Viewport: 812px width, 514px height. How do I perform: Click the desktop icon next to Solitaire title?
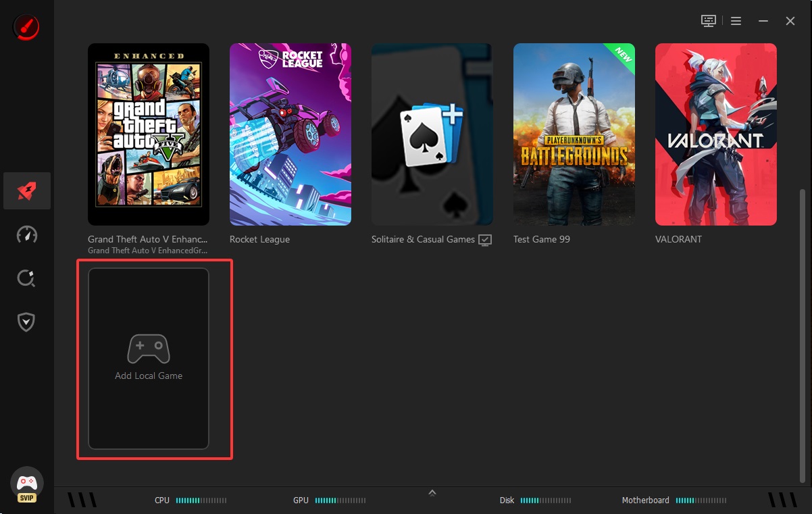pyautogui.click(x=485, y=240)
